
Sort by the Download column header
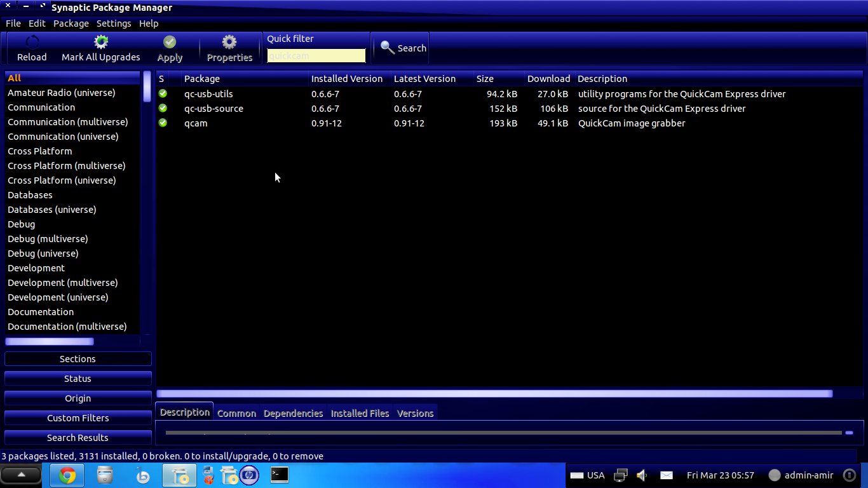click(x=549, y=79)
